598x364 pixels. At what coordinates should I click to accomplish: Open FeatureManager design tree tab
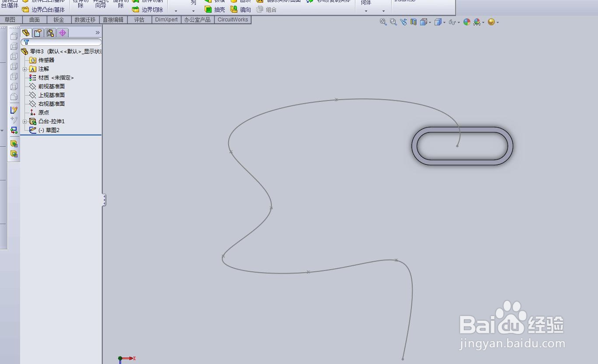26,33
